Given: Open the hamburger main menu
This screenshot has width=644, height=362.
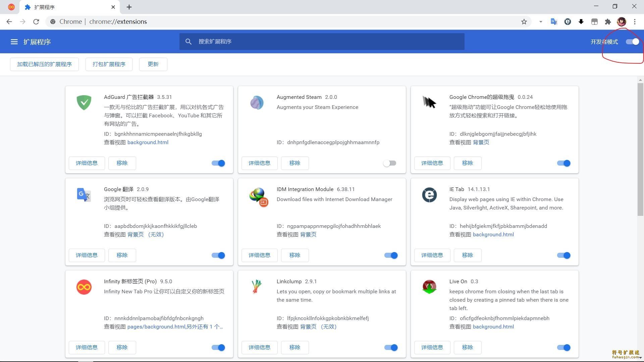Looking at the screenshot, I should (14, 42).
